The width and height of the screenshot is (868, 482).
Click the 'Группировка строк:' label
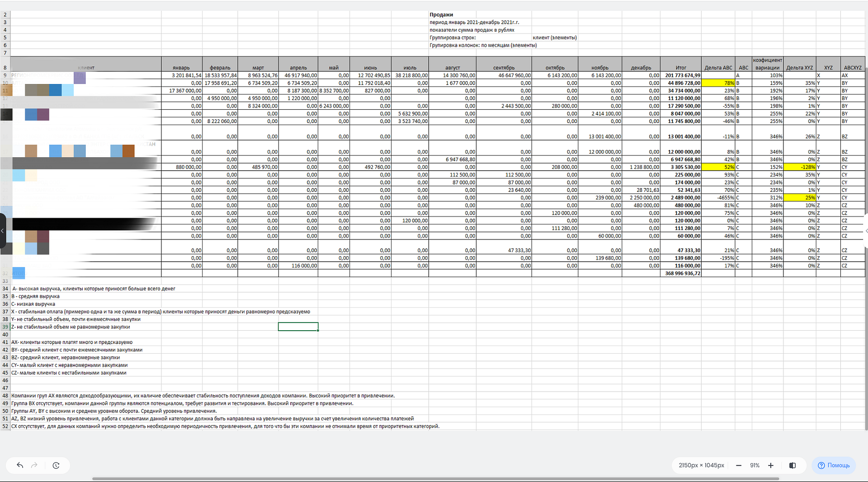coord(453,37)
